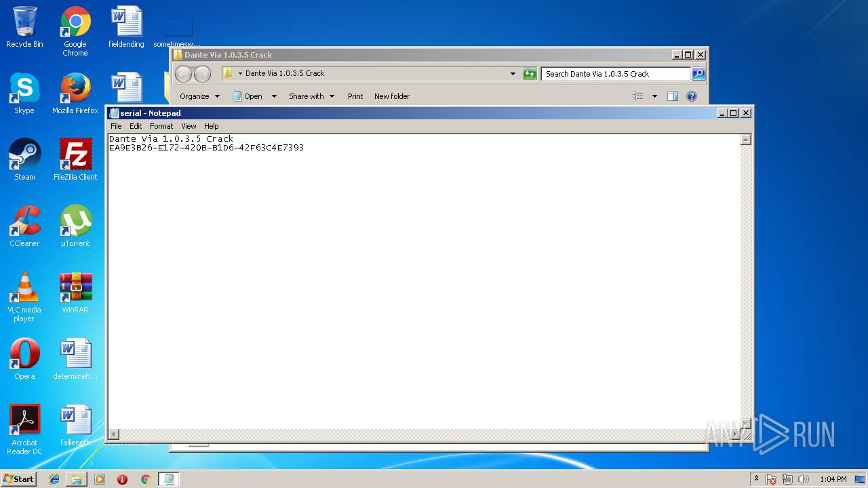Open Windows Media Player taskbar icon
The width and height of the screenshot is (868, 488).
click(100, 479)
